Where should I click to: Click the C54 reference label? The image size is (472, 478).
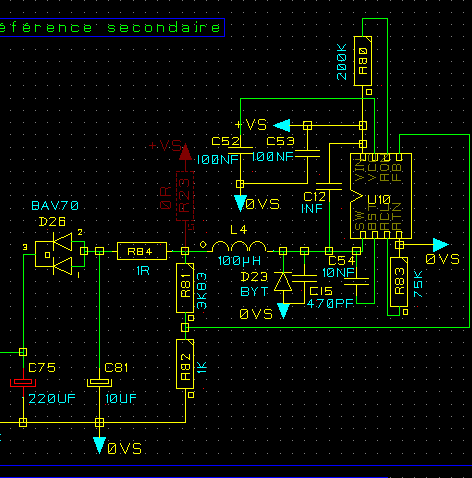[342, 261]
